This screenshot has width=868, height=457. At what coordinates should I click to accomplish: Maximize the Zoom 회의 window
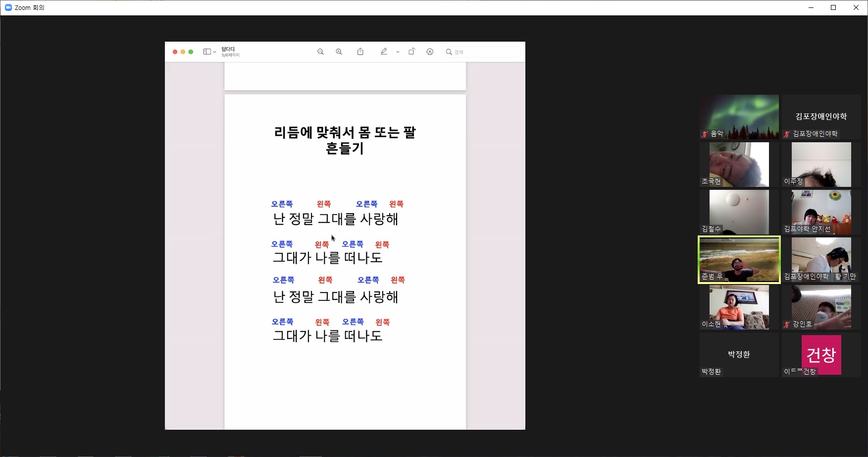[x=833, y=7]
